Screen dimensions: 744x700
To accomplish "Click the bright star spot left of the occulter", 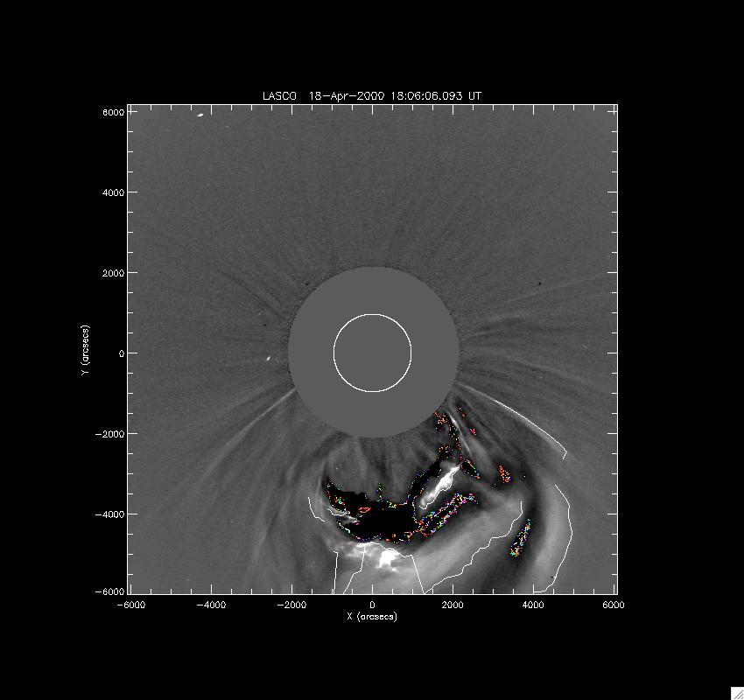I will point(267,359).
